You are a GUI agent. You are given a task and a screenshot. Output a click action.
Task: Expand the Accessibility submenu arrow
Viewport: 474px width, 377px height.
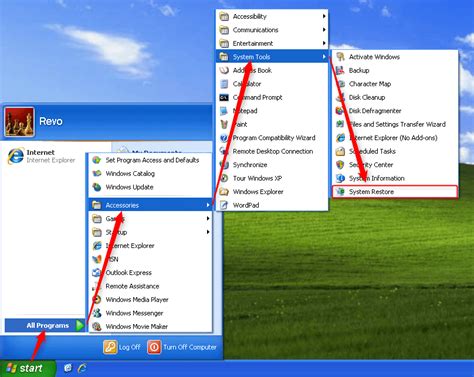324,16
